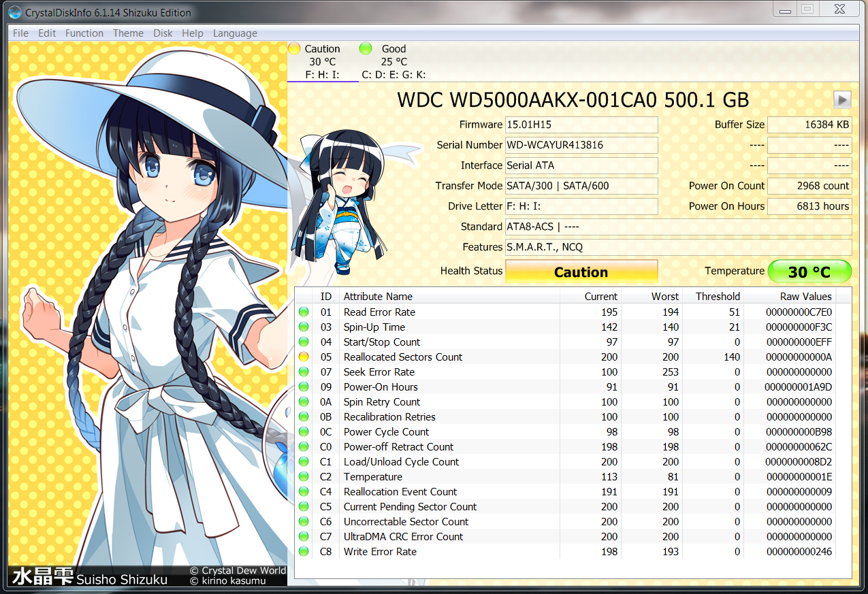Screen dimensions: 868x594
Task: Select the Write Error Rate attribute name
Action: [380, 552]
